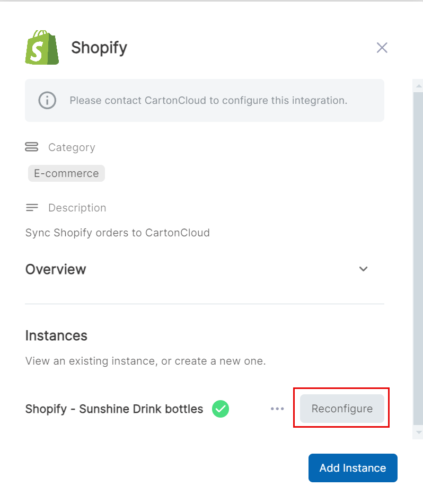Click the scrollbar down arrow
423x504 pixels.
418,432
